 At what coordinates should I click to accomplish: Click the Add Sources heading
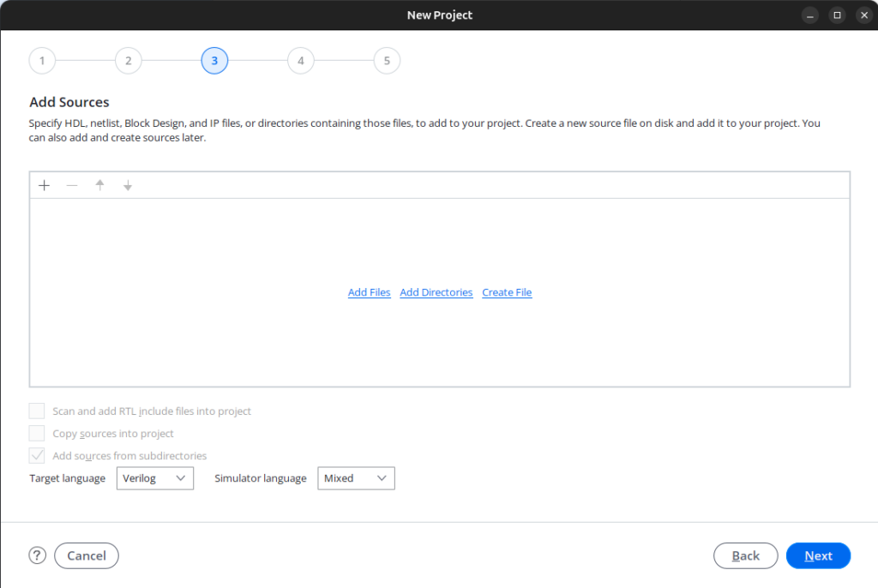pos(69,102)
